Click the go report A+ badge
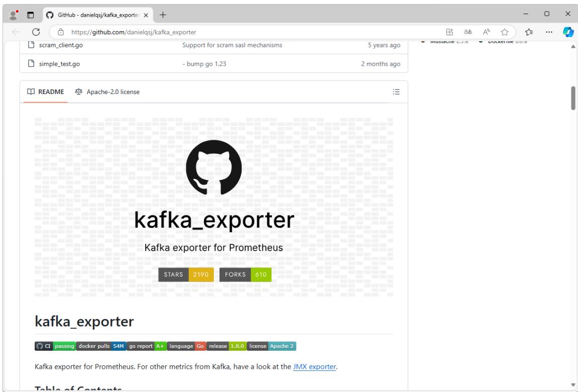Viewport: 578px width, 392px height. tap(147, 346)
